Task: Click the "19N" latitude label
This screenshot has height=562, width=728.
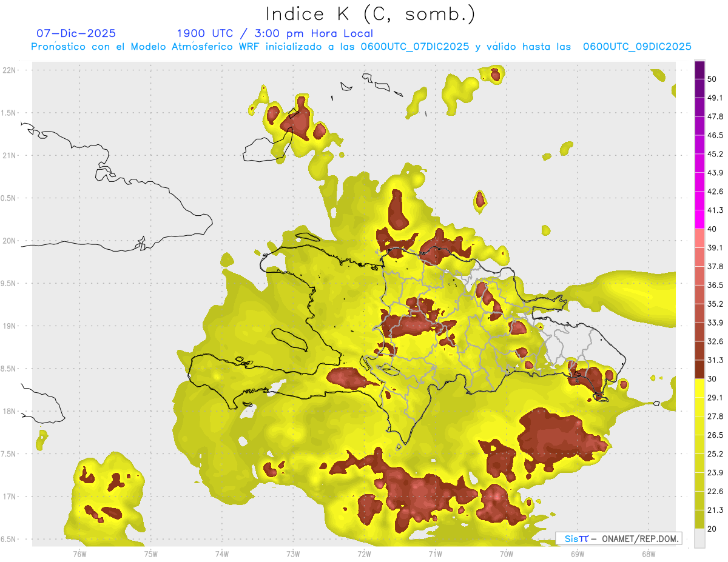Action: click(x=10, y=326)
